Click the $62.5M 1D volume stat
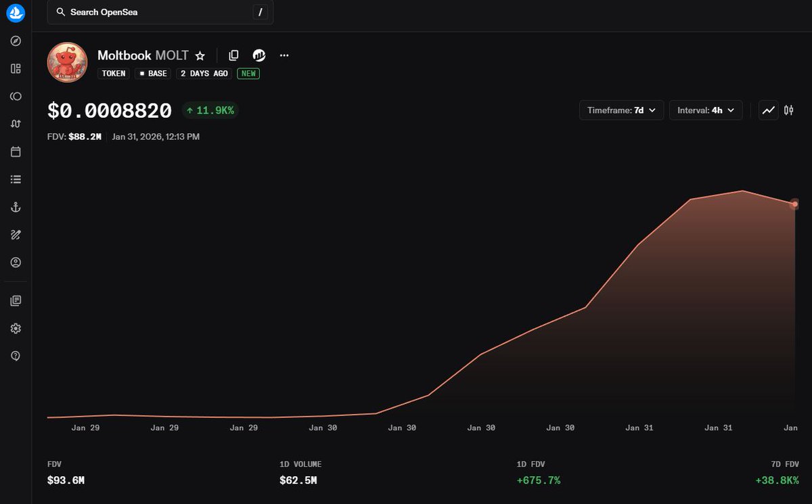The height and width of the screenshot is (504, 812). pos(298,480)
